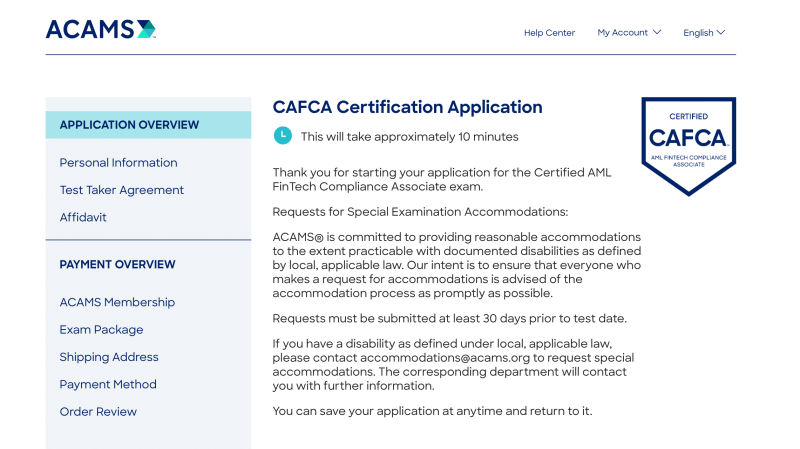The height and width of the screenshot is (449, 800).
Task: Go to Exam Package section
Action: [101, 330]
